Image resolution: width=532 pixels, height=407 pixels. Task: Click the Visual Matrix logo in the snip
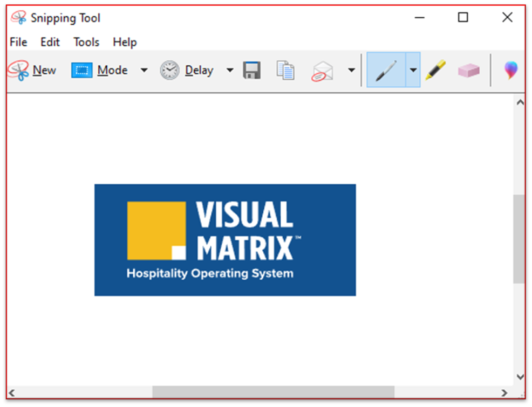[x=225, y=240]
